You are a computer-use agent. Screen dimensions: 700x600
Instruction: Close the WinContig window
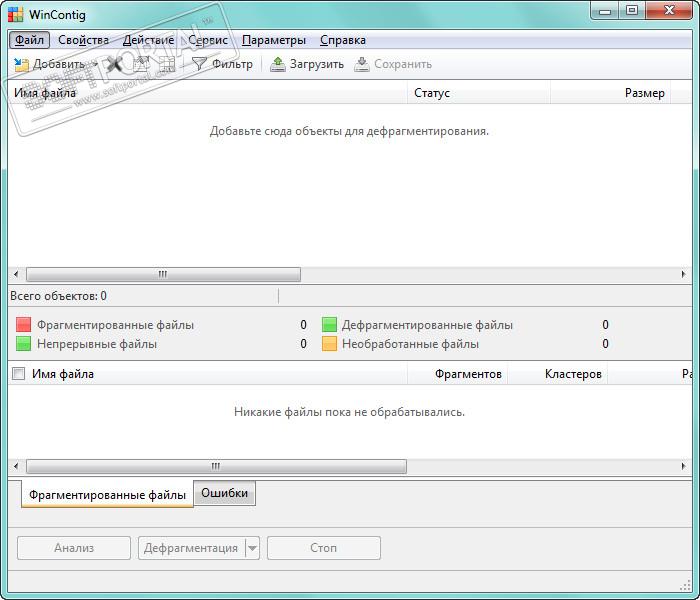(x=669, y=11)
